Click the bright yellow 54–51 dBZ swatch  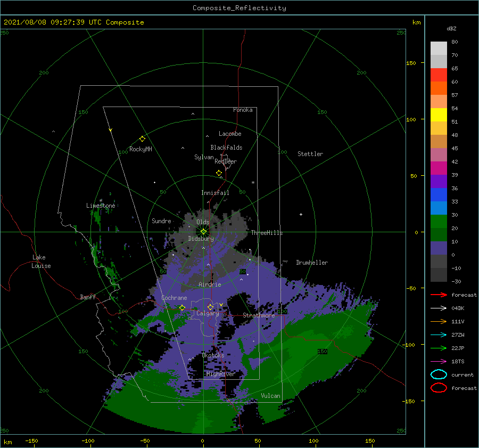[439, 115]
